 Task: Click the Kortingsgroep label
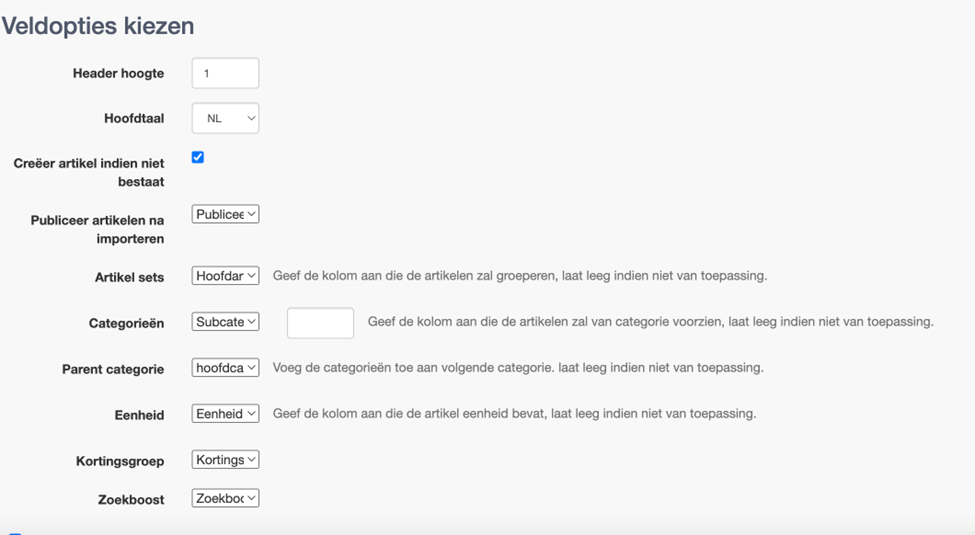120,462
